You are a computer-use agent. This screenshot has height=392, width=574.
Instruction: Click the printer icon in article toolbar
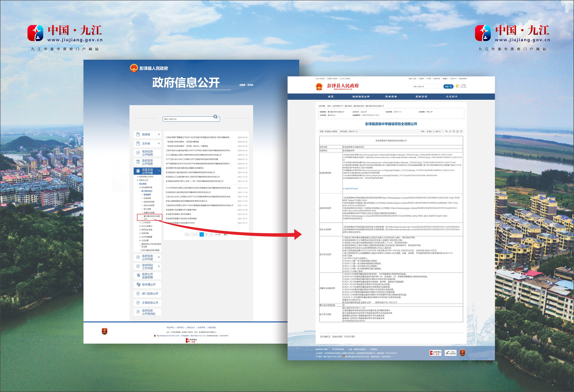(454, 131)
